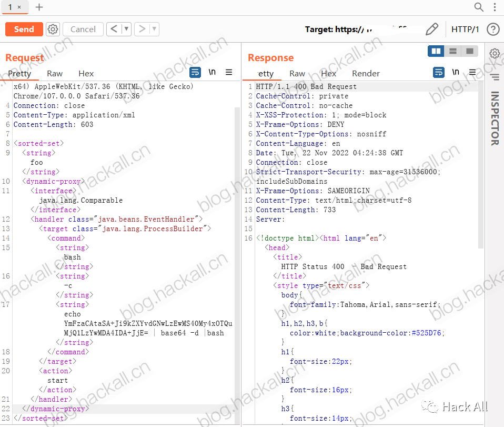Click the target class ProcessBuilder line

coord(125,229)
